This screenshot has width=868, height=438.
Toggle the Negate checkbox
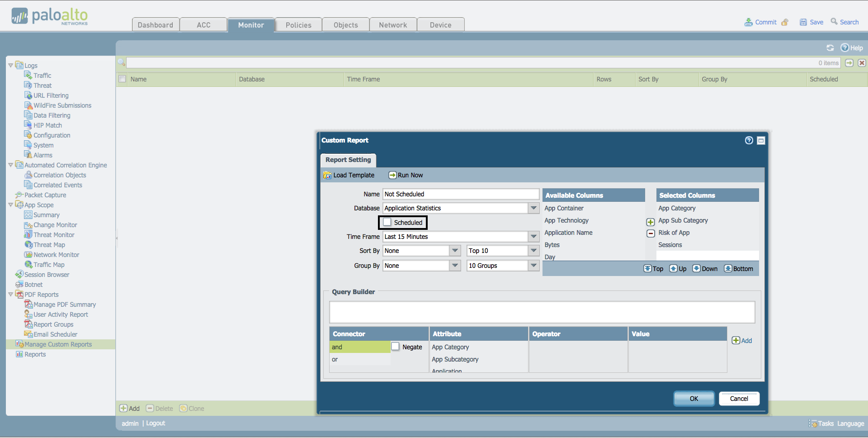click(x=396, y=347)
